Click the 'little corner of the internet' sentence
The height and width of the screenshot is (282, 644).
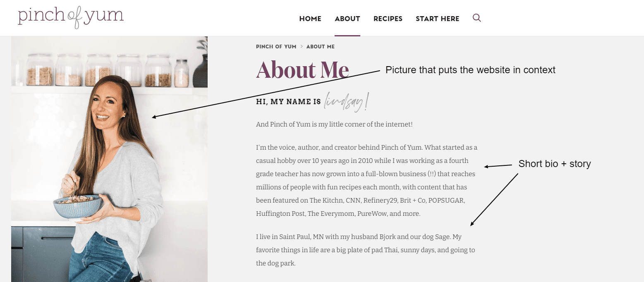(334, 124)
